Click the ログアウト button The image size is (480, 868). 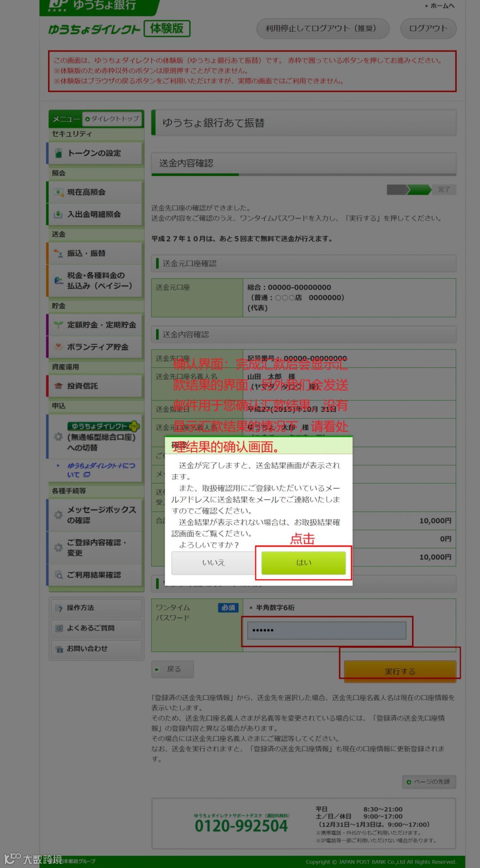(x=428, y=28)
